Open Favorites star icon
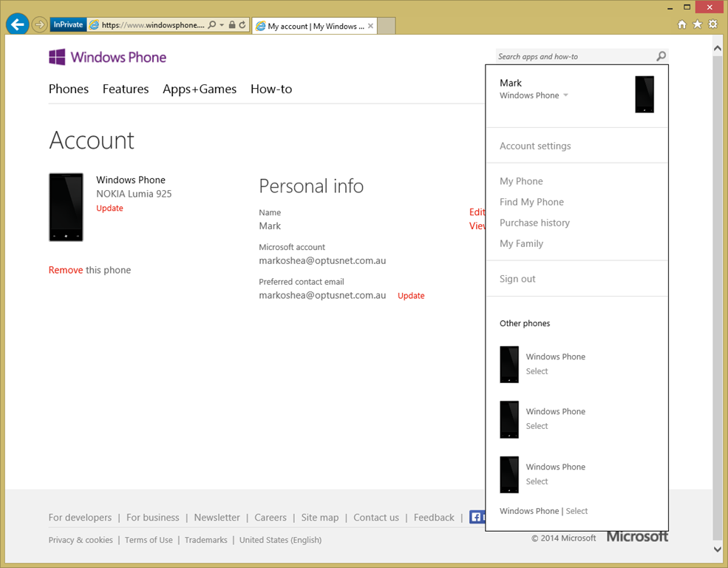The image size is (728, 568). click(x=697, y=24)
